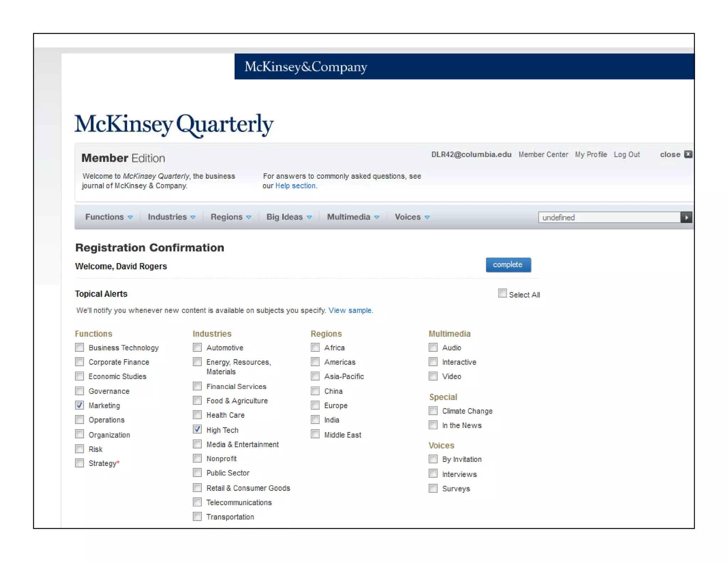Tick the Asia-Pacific region checkbox

(315, 376)
